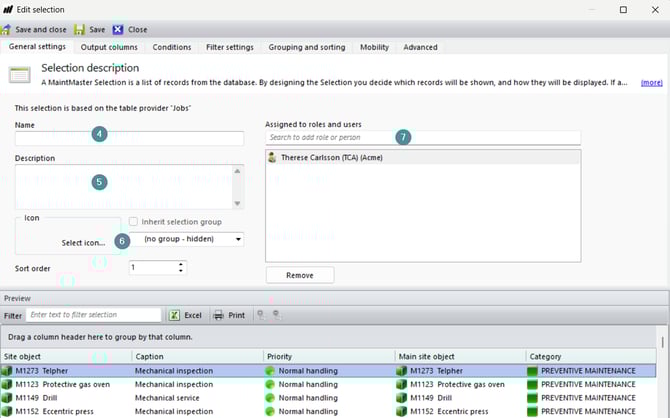Click the Name input field
Viewport: 670px width, 418px height.
click(x=129, y=138)
